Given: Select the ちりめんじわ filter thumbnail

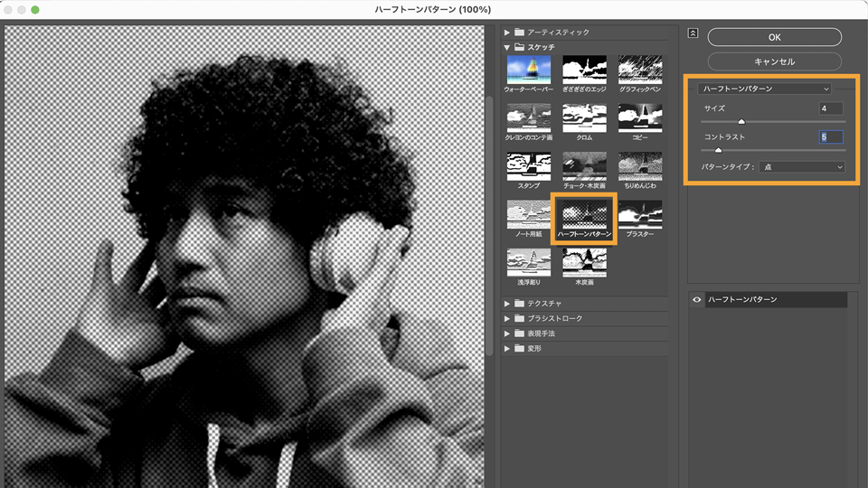Looking at the screenshot, I should pyautogui.click(x=640, y=166).
